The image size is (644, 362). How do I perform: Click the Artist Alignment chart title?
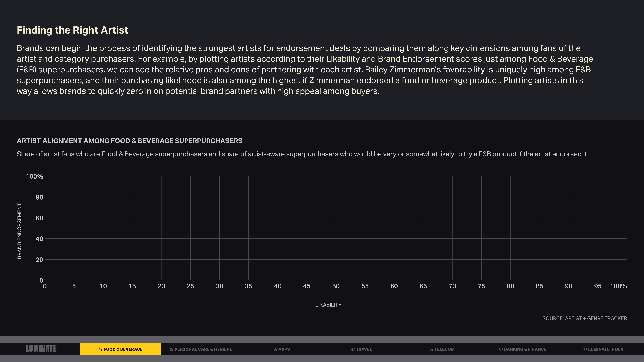pyautogui.click(x=129, y=141)
